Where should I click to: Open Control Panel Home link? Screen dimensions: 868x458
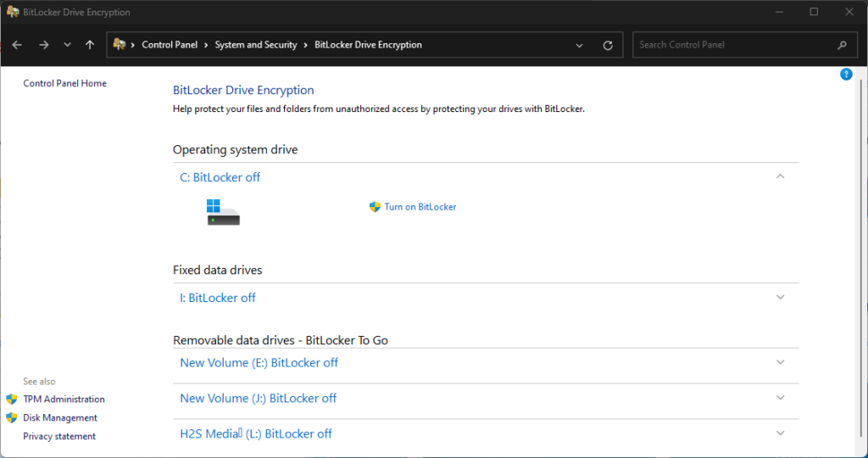(64, 83)
